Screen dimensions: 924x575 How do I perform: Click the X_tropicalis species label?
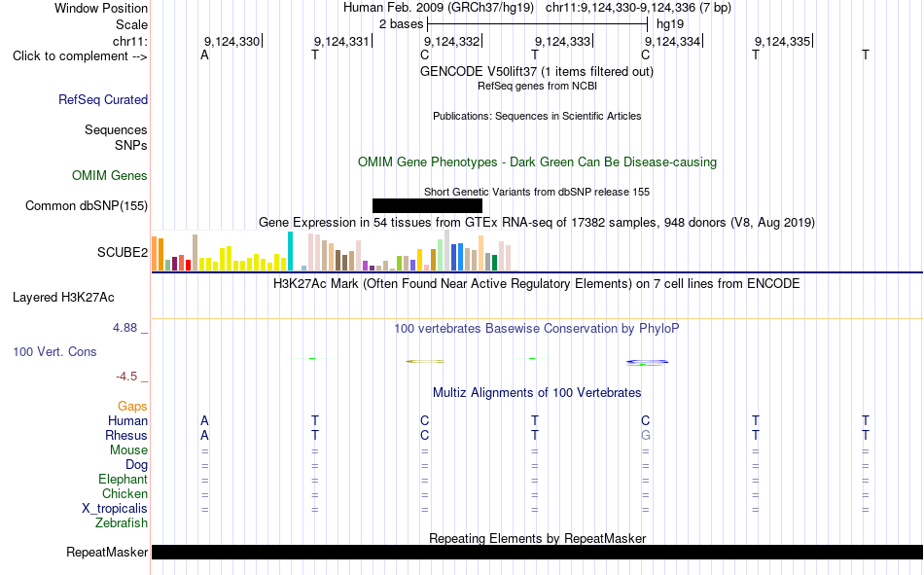(x=115, y=509)
